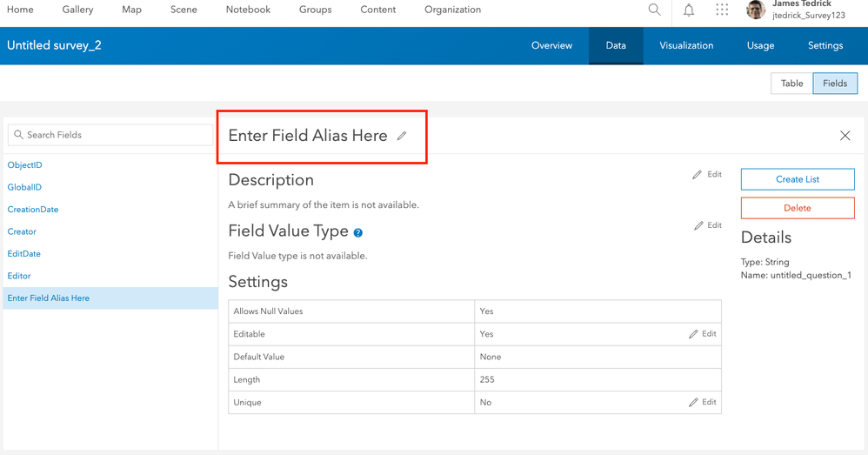The height and width of the screenshot is (455, 868).
Task: Edit the Editable setting row
Action: [x=703, y=334]
